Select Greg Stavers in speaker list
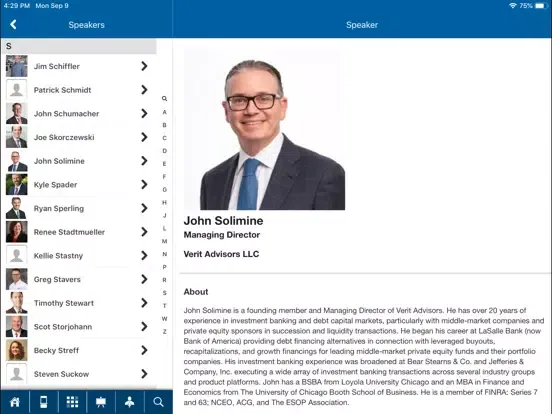552x414 pixels. 78,279
